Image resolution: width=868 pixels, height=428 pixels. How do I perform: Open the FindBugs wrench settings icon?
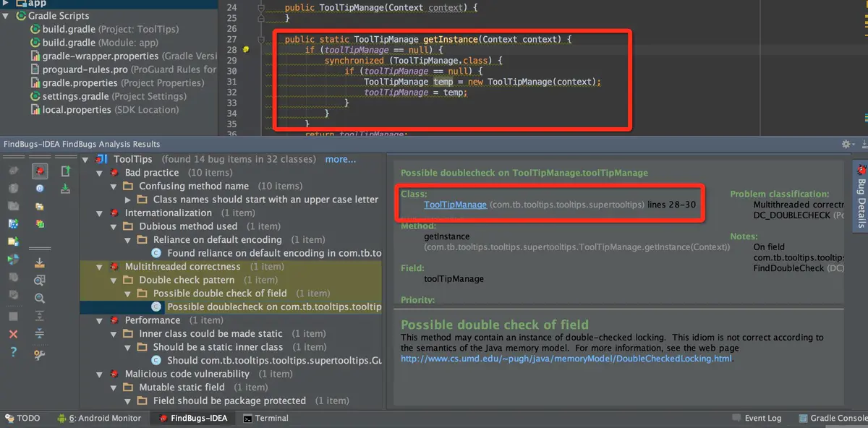click(39, 354)
